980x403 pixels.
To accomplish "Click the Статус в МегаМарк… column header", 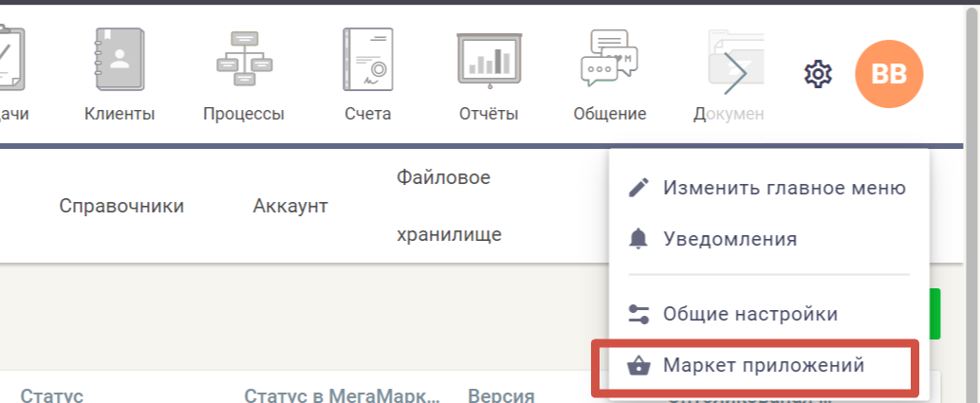I will click(x=342, y=395).
